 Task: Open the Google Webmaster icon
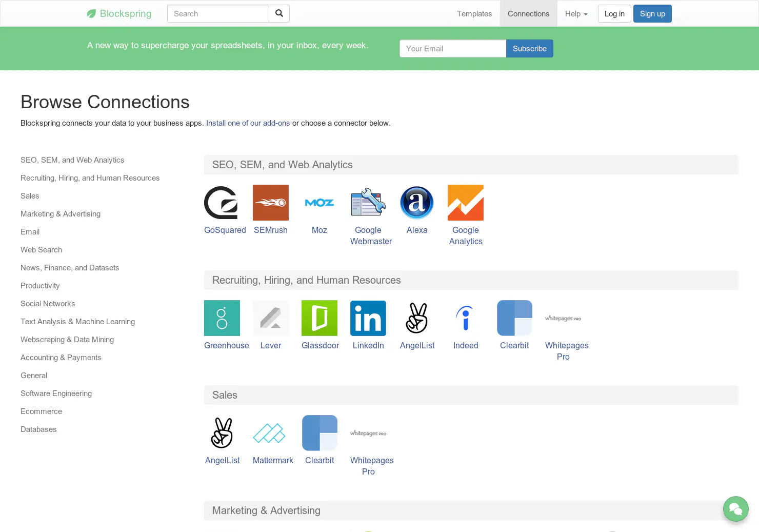coord(368,203)
